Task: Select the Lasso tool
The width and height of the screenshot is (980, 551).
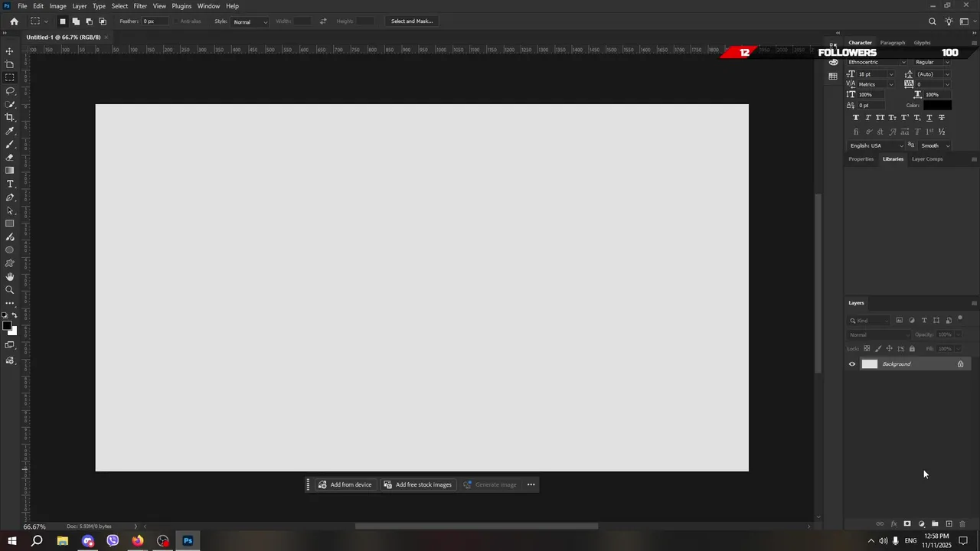Action: pos(10,91)
